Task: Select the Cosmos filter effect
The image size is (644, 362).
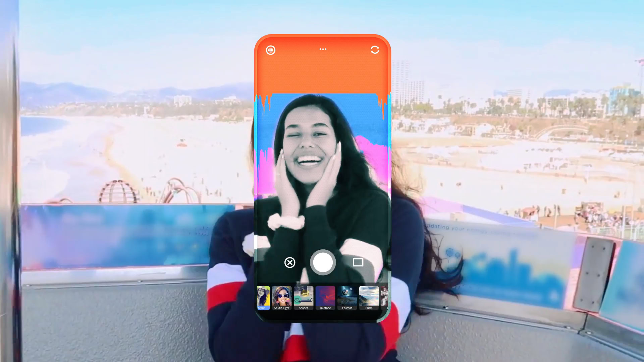Action: pos(346,296)
